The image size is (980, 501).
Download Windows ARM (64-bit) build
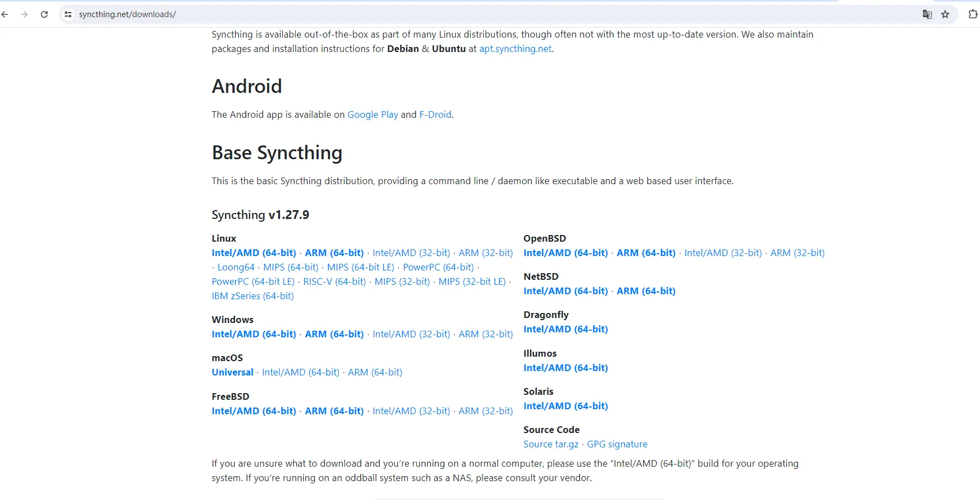334,334
